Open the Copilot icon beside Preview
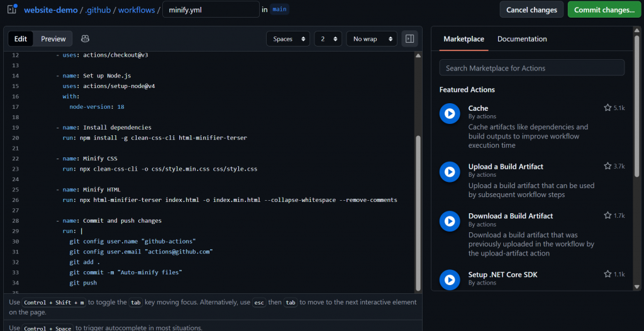 point(86,38)
